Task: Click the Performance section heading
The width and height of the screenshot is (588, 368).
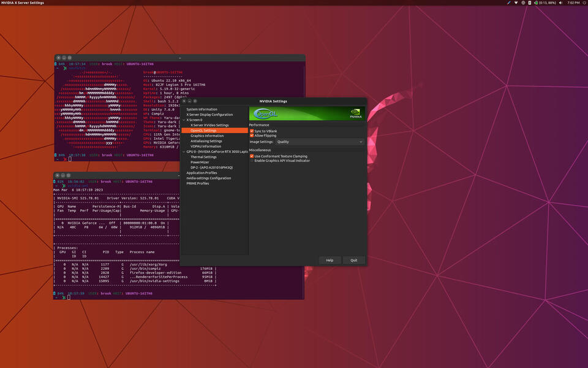Action: (259, 125)
